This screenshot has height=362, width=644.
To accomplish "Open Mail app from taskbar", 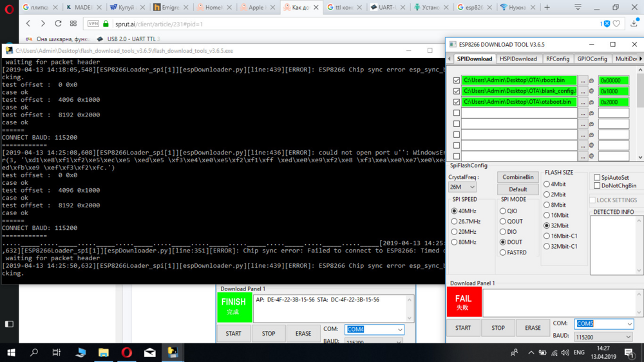I will (150, 352).
